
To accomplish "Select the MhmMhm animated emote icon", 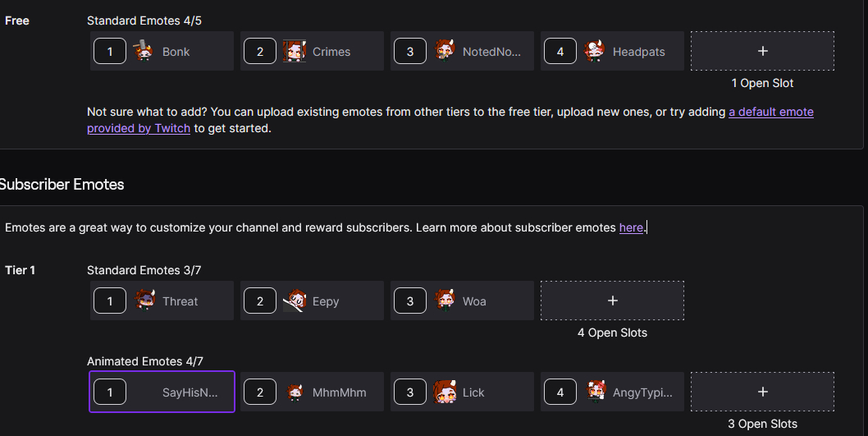I will 295,392.
